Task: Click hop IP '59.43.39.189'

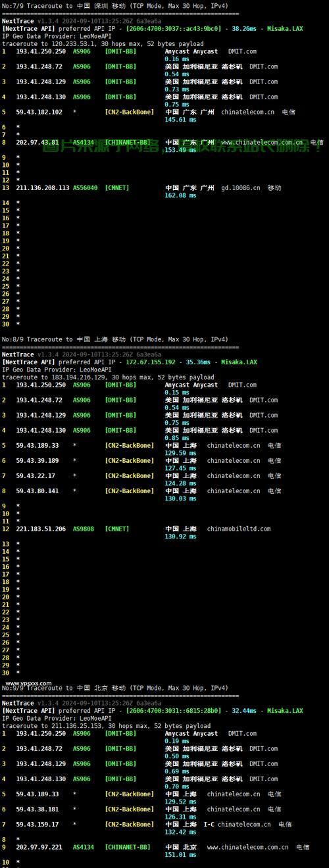Action: coord(38,460)
